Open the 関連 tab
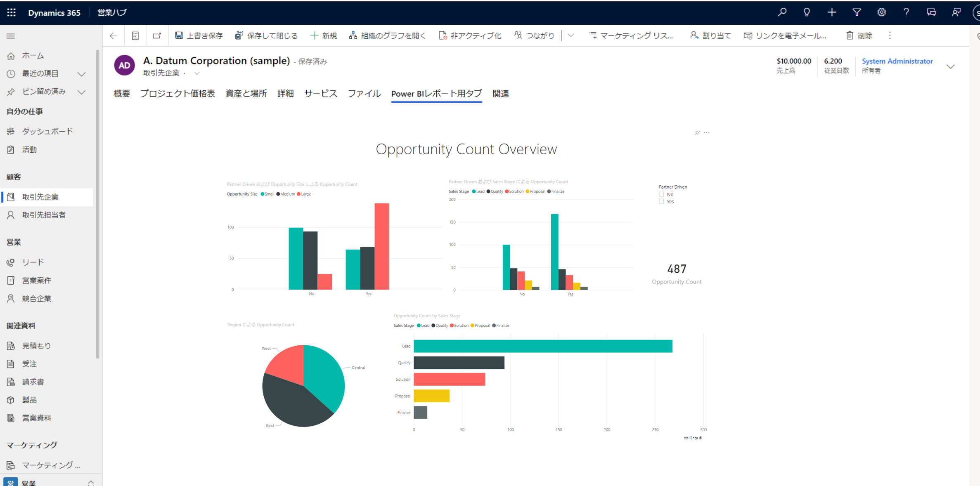Viewport: 980px width, 486px height. (x=501, y=94)
